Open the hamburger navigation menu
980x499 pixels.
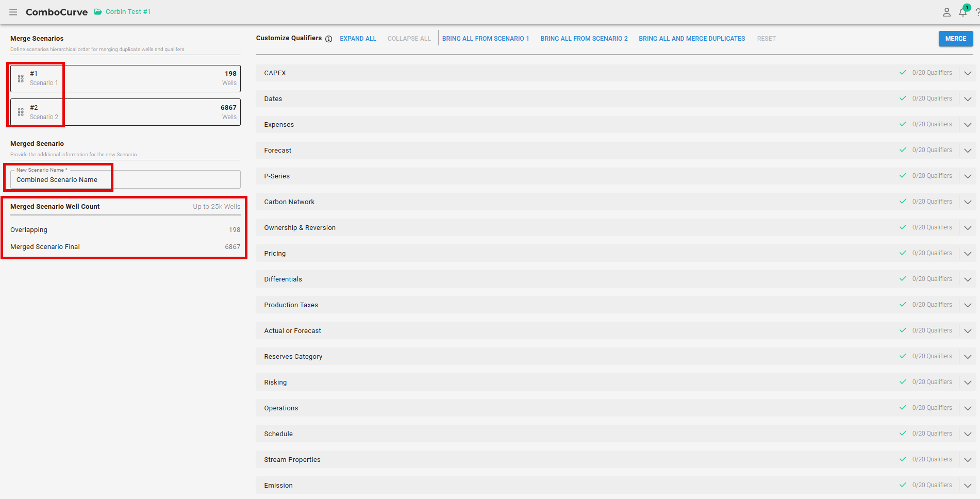(x=13, y=12)
